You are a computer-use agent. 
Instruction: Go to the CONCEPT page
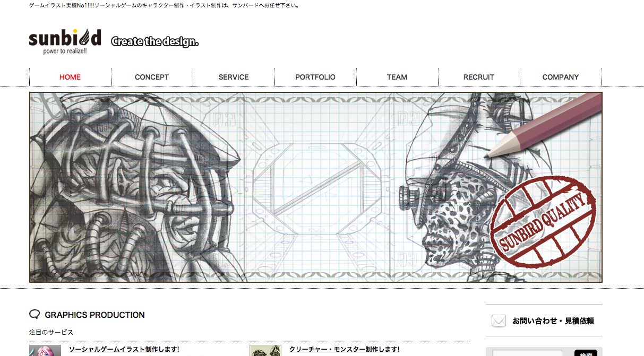[152, 77]
